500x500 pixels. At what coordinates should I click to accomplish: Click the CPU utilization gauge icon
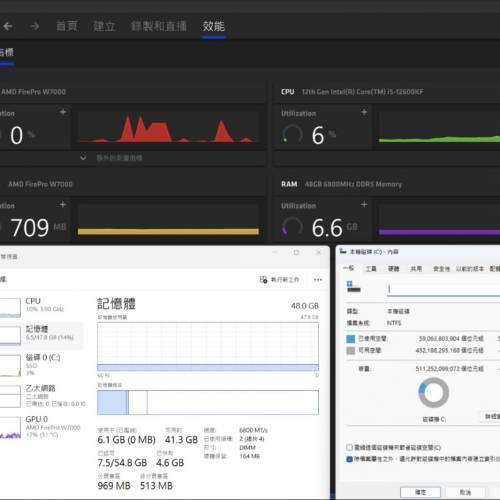[292, 135]
